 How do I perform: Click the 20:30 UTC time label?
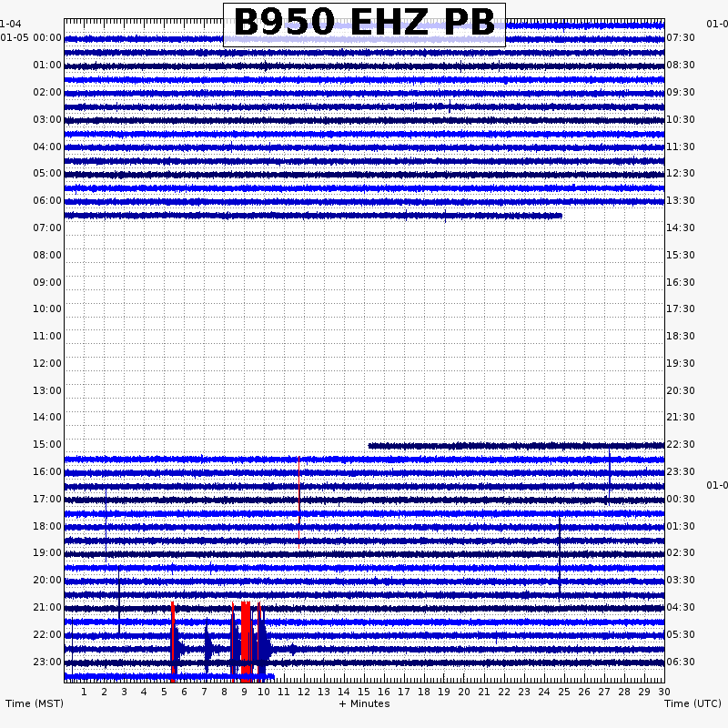681,391
